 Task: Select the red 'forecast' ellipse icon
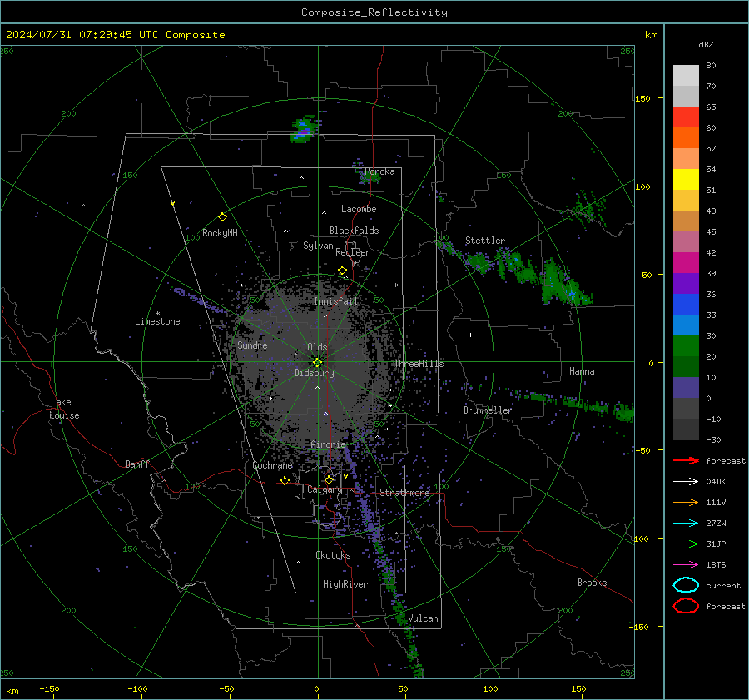[686, 606]
